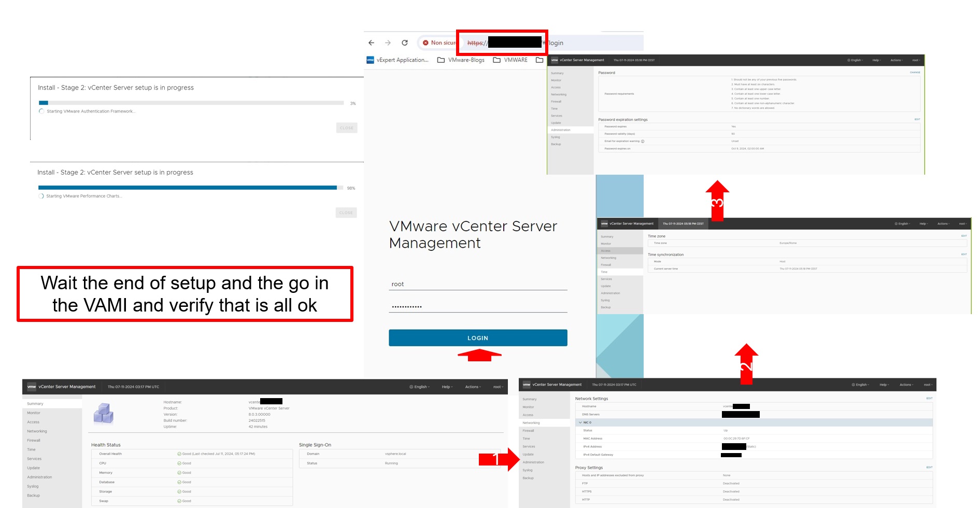Image resolution: width=980 pixels, height=508 pixels.
Task: Click the root username input field
Action: 478,284
